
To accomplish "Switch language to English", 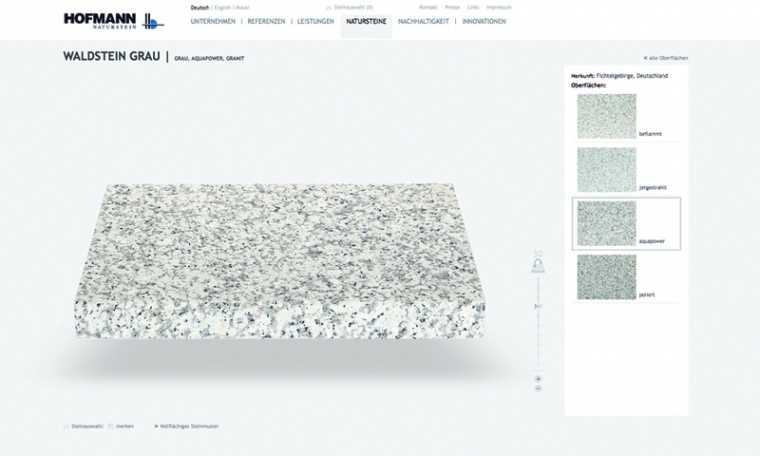I will (223, 7).
